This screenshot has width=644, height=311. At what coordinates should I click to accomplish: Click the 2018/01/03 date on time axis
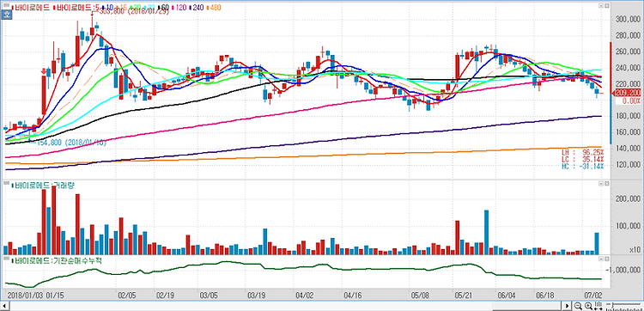(26, 296)
